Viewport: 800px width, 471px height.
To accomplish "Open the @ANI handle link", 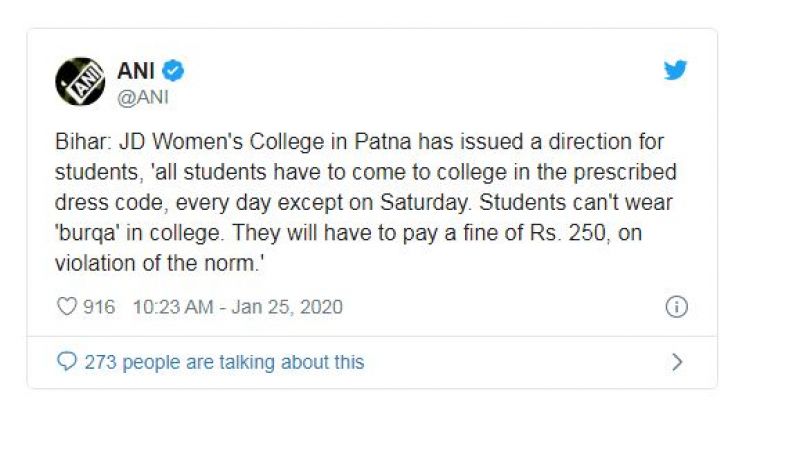I will click(x=144, y=94).
